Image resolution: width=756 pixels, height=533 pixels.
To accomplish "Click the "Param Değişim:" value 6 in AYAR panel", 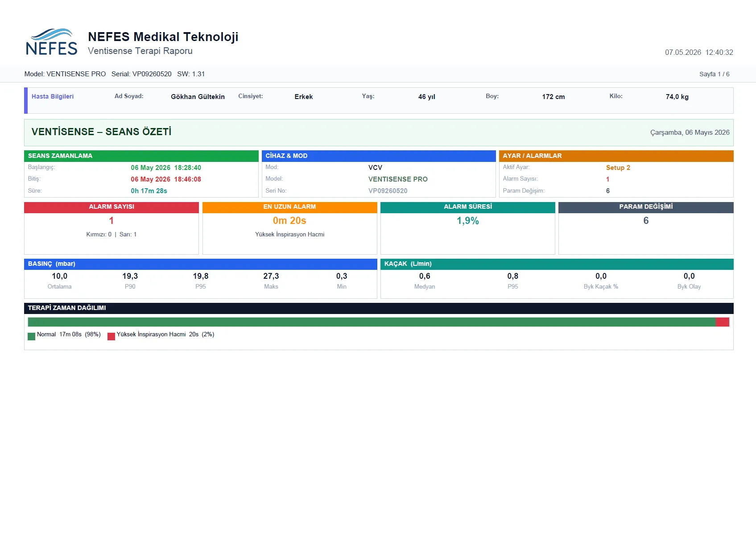I will [x=607, y=191].
